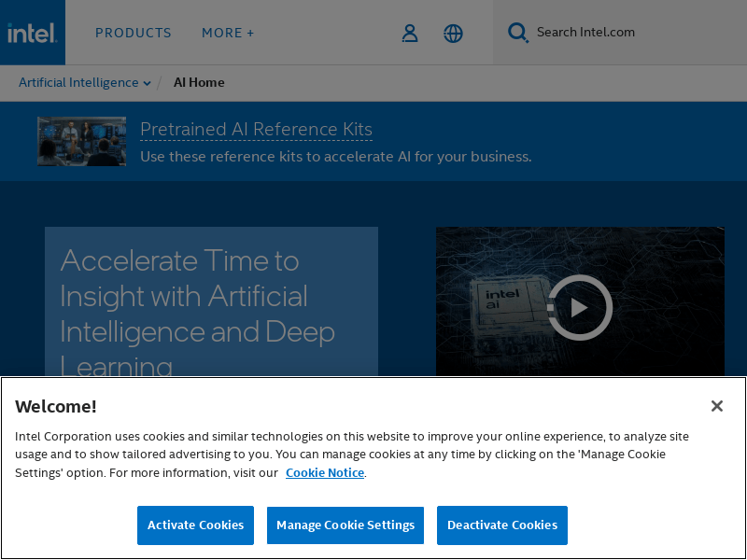Open the user account sign-in icon
The width and height of the screenshot is (747, 560).
click(x=410, y=34)
